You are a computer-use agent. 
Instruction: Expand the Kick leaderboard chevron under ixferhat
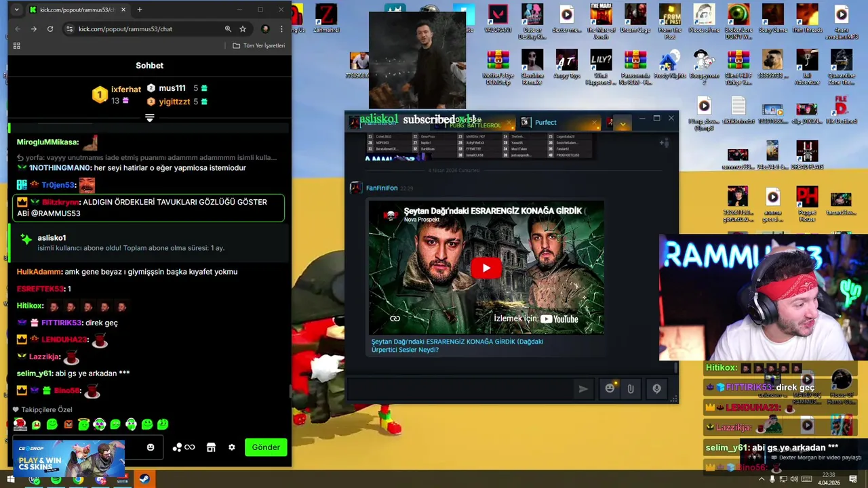point(150,118)
